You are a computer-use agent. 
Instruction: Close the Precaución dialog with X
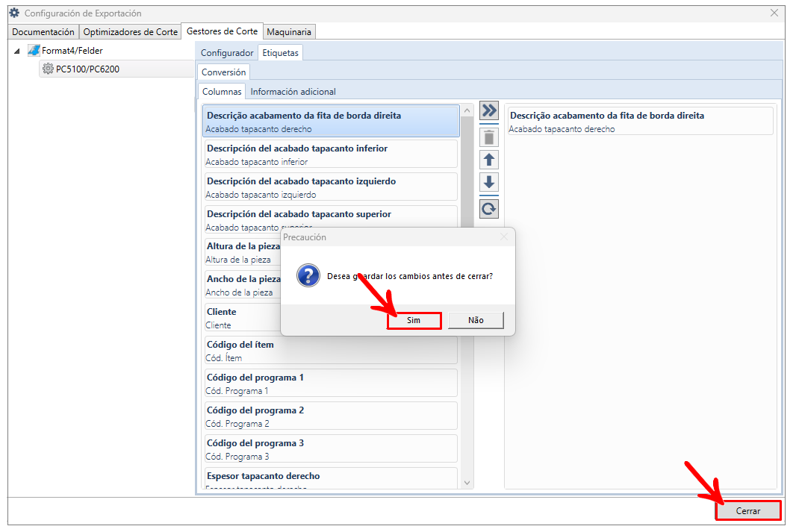coord(503,237)
